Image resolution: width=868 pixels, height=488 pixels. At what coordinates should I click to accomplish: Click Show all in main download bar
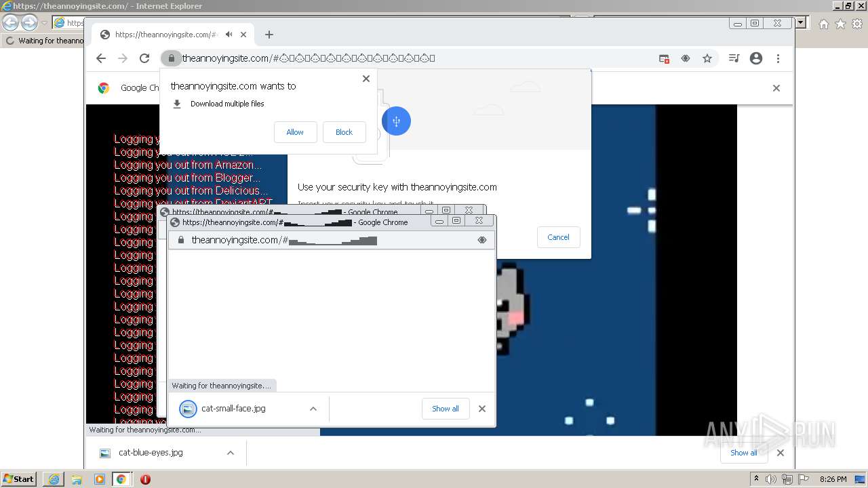(743, 453)
